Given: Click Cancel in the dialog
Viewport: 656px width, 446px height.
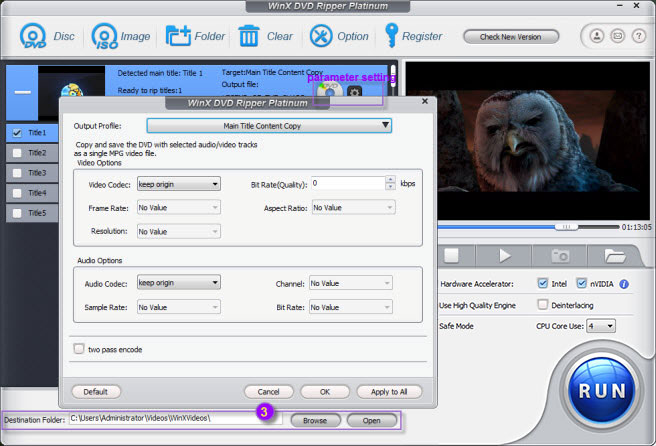Looking at the screenshot, I should 269,392.
